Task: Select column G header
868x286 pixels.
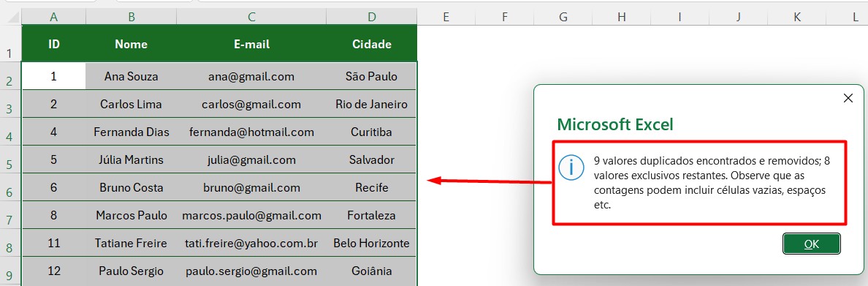Action: pyautogui.click(x=563, y=17)
